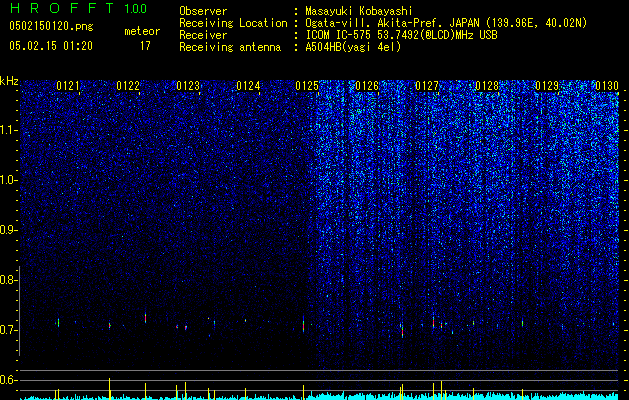Select the version number 1.0.0

click(135, 9)
